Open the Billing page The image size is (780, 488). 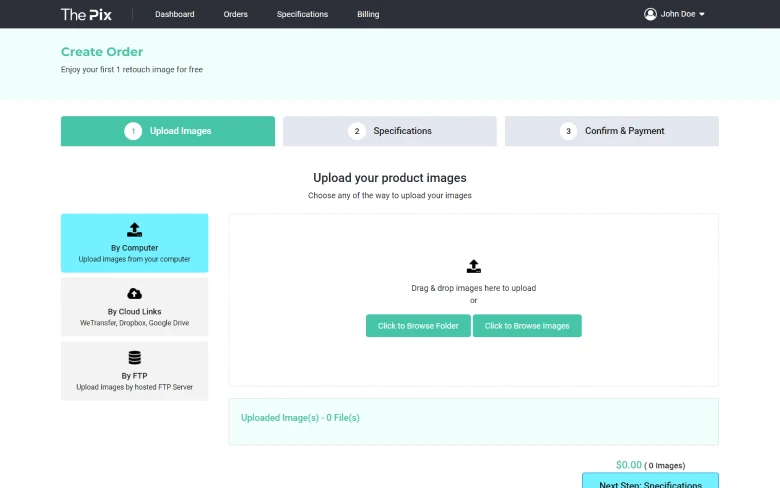click(x=368, y=15)
